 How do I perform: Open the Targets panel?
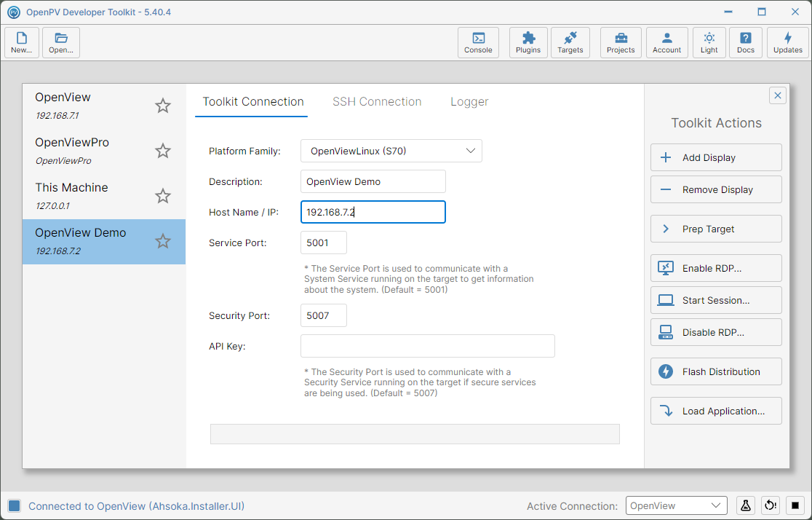(x=570, y=42)
